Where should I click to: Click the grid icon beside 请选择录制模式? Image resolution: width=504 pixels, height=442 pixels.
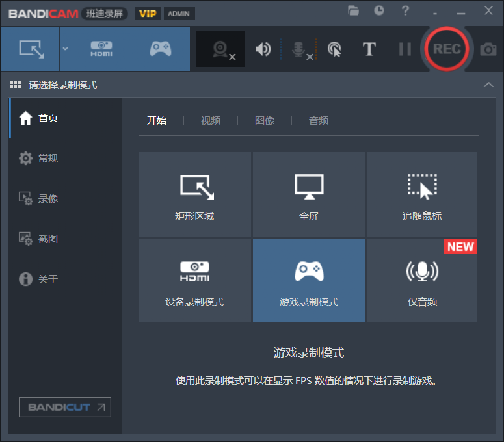(16, 84)
